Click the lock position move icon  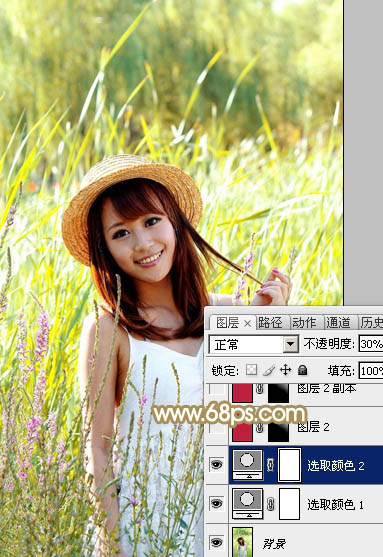[x=286, y=370]
